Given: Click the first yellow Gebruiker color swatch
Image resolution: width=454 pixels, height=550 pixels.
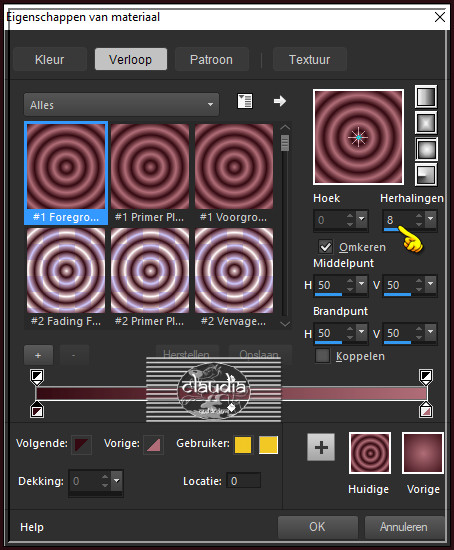Looking at the screenshot, I should [x=243, y=445].
